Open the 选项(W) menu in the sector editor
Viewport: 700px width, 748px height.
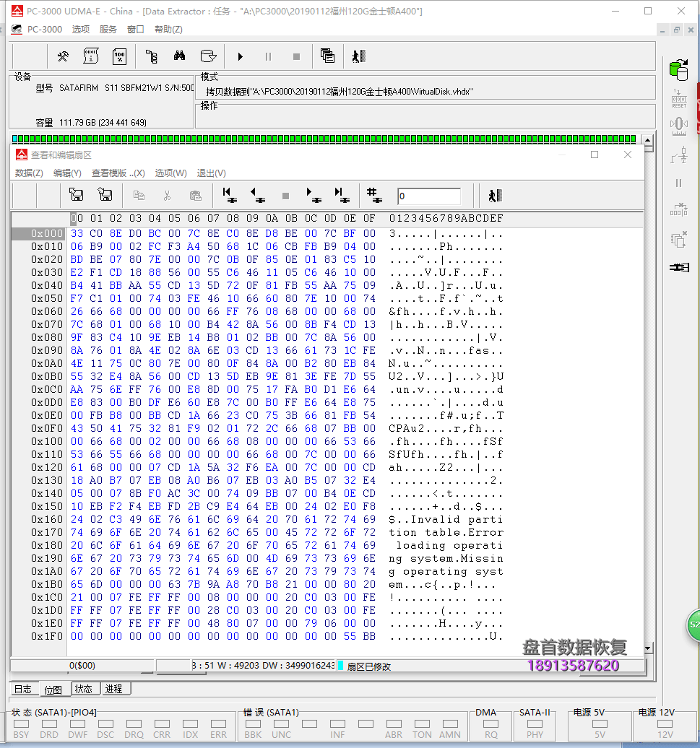coord(170,173)
